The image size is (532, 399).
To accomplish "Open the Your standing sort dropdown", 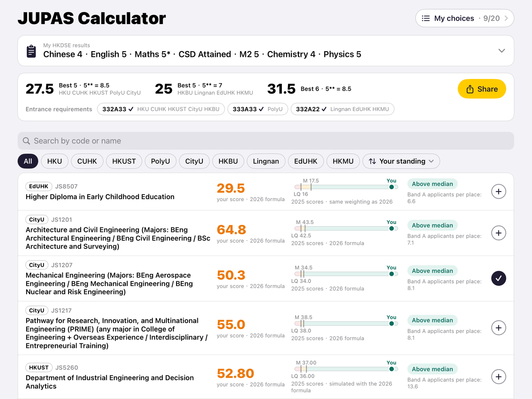I will 401,161.
